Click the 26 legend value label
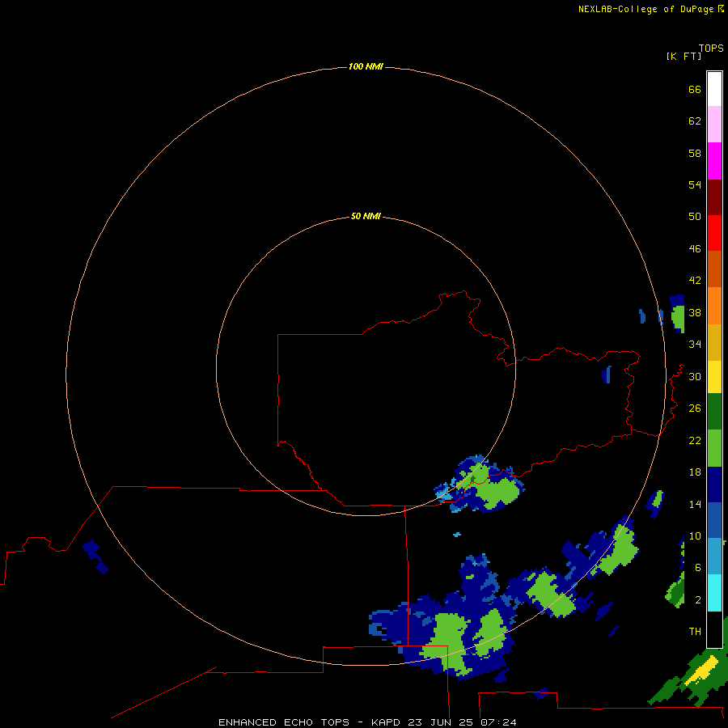This screenshot has height=728, width=728. coord(695,408)
